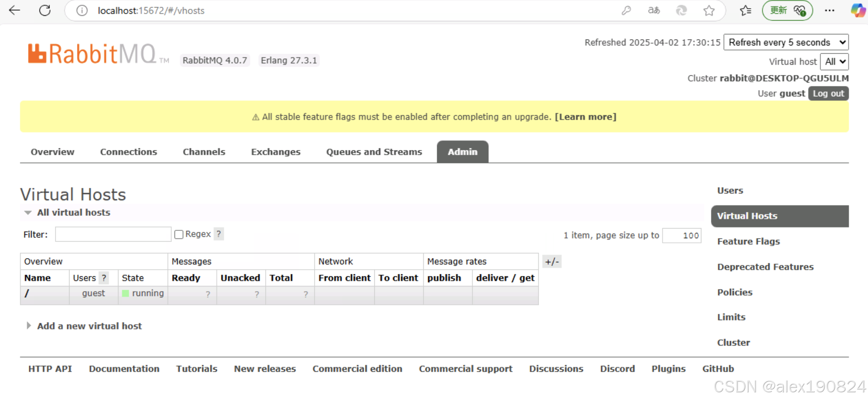The image size is (868, 401).
Task: Open the favorites list icon
Action: pos(745,11)
